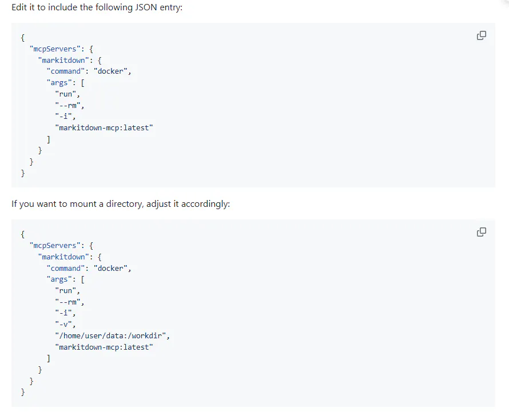
Task: Select the "/home/user/data:/workdir" string in the code
Action: point(110,335)
